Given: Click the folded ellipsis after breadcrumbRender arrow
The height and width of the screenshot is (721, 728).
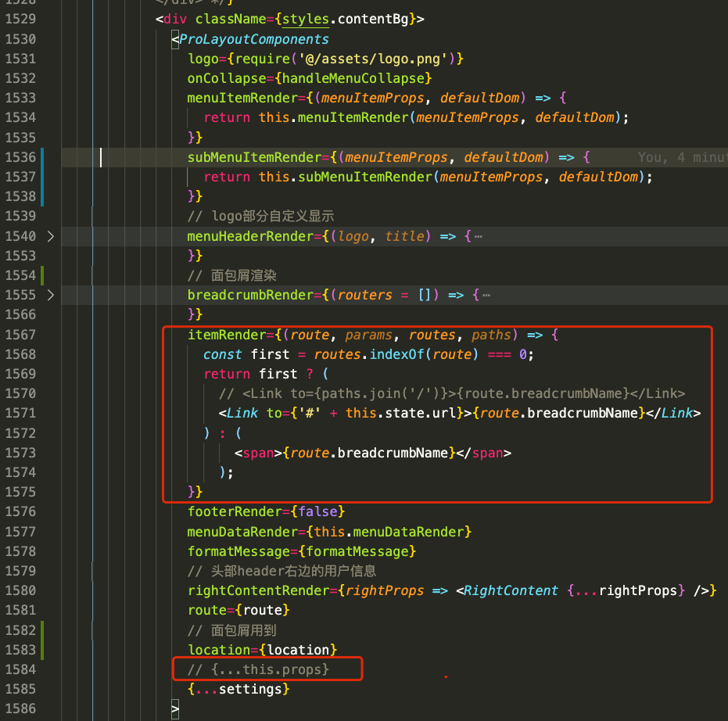Looking at the screenshot, I should tap(486, 295).
